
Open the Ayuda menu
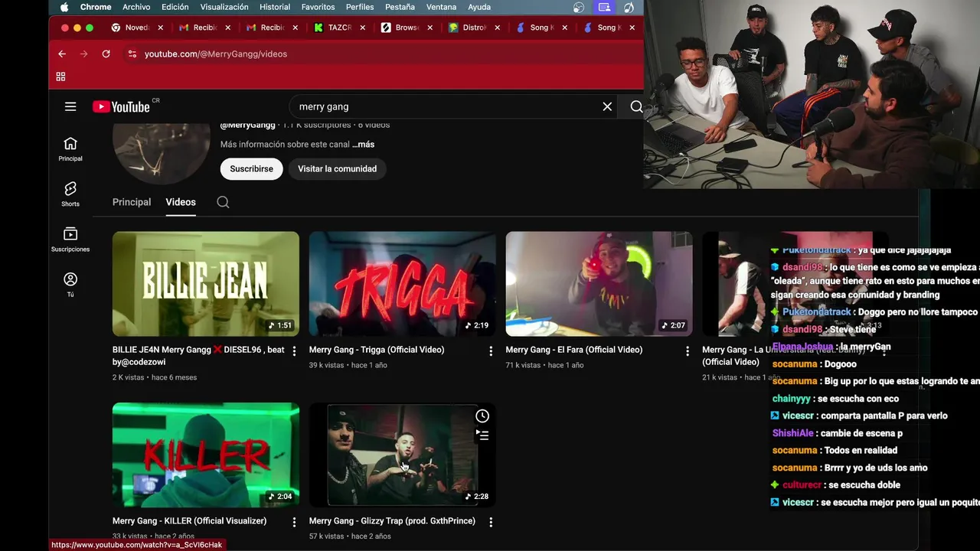[x=479, y=7]
